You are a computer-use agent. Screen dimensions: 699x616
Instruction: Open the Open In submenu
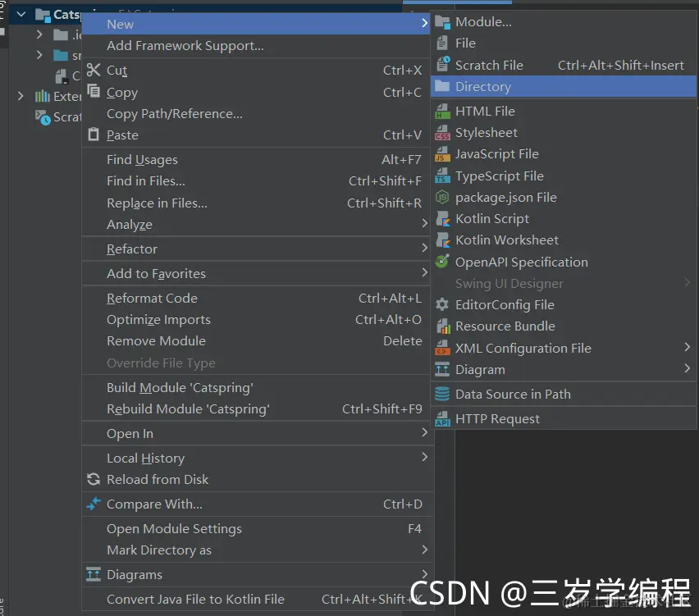[x=256, y=434]
